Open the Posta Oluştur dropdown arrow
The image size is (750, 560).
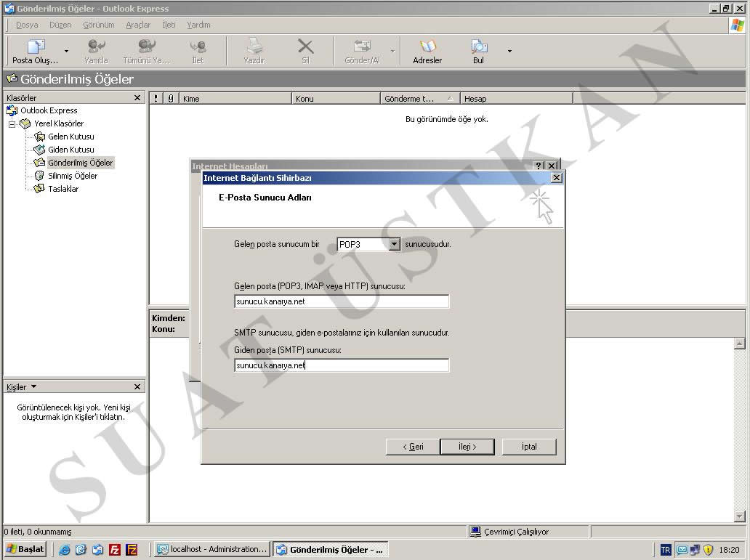(x=66, y=51)
